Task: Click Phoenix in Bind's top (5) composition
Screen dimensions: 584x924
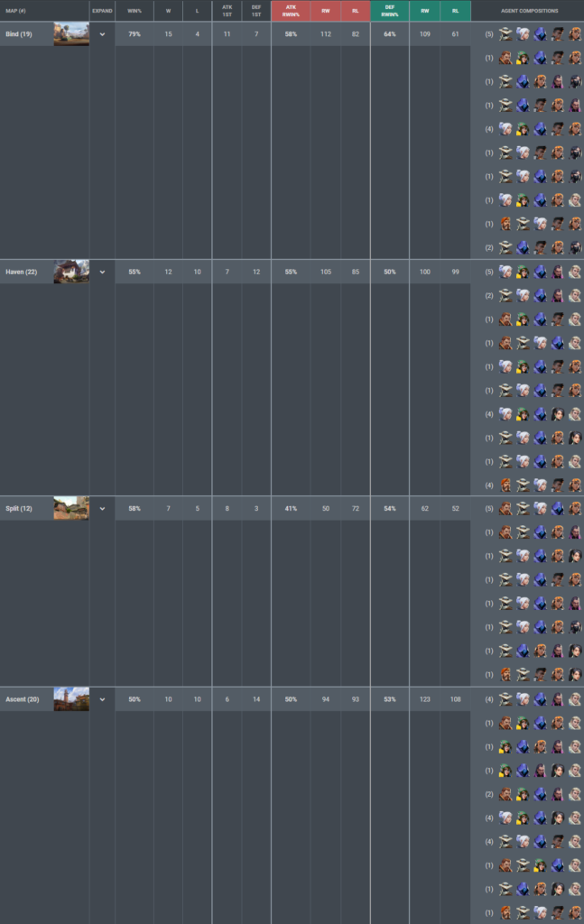Action: point(558,34)
